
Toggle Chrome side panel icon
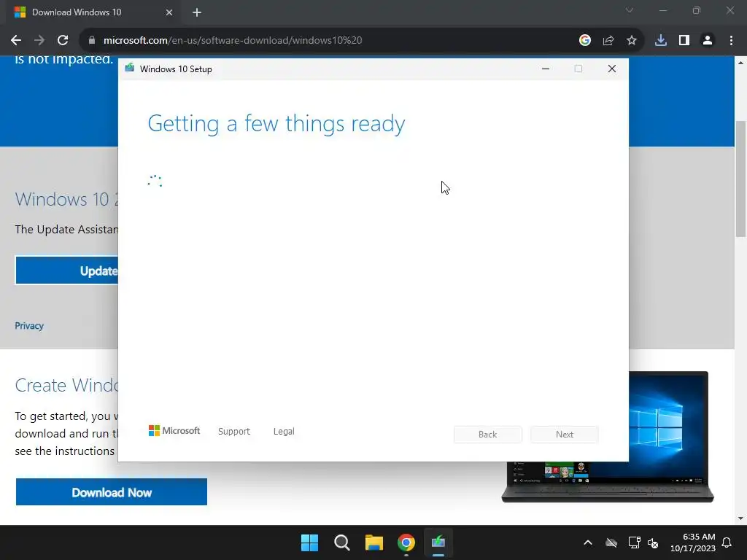(684, 41)
